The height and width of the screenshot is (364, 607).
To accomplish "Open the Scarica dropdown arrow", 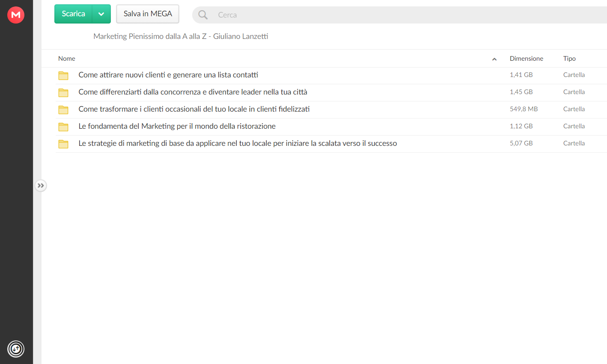I will point(101,14).
